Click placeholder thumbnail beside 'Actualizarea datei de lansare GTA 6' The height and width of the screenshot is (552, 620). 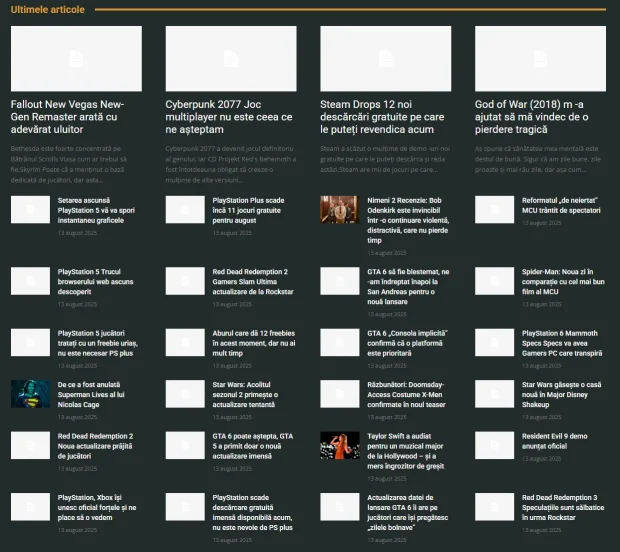340,507
